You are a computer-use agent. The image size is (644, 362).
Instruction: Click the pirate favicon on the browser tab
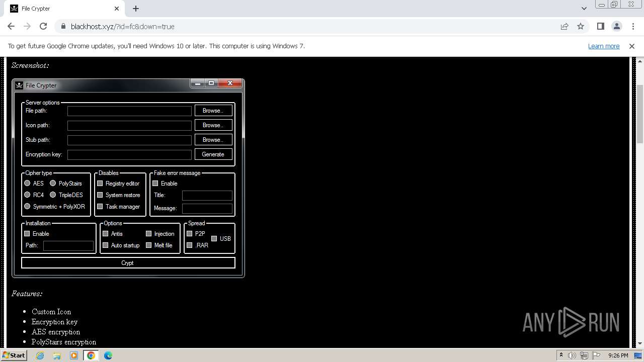tap(14, 9)
